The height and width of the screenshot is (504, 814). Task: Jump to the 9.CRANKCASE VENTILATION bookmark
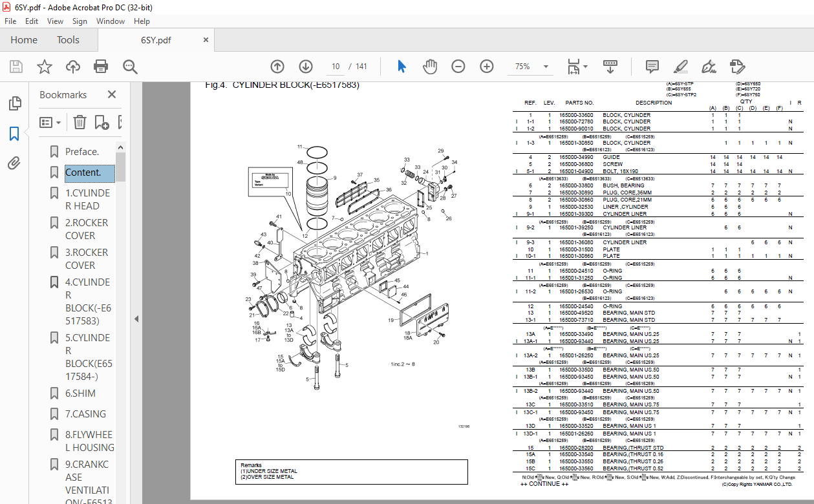click(87, 483)
